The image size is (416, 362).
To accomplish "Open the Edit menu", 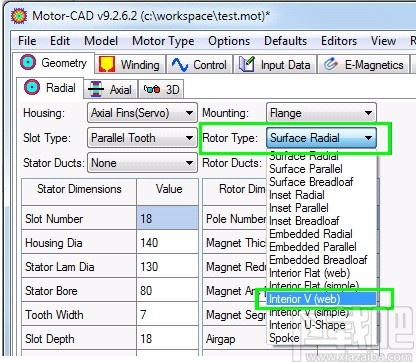I will point(60,41).
